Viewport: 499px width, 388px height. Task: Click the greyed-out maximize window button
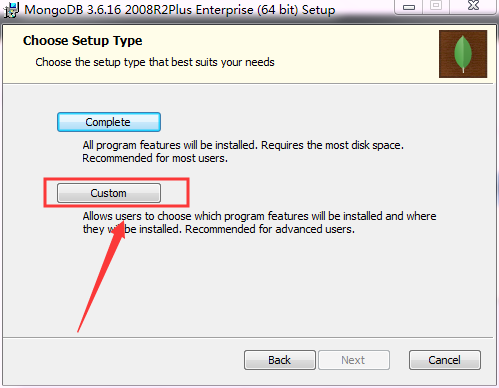click(x=436, y=6)
